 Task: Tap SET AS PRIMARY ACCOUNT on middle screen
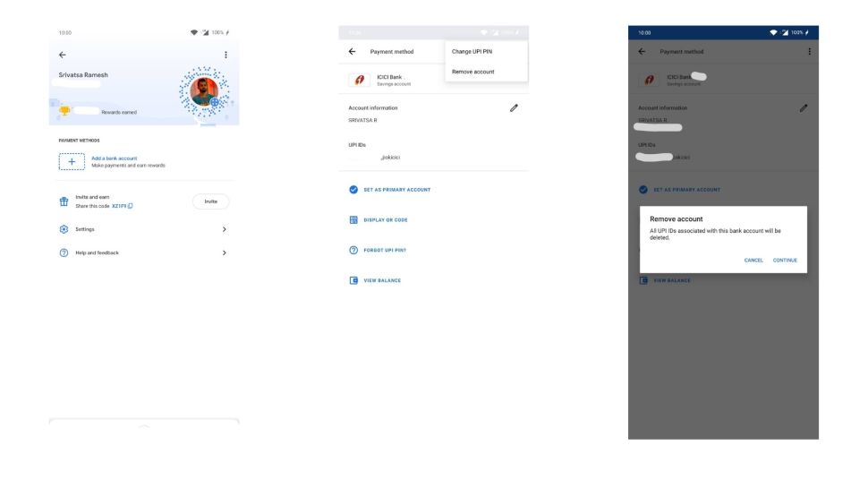[x=397, y=190]
